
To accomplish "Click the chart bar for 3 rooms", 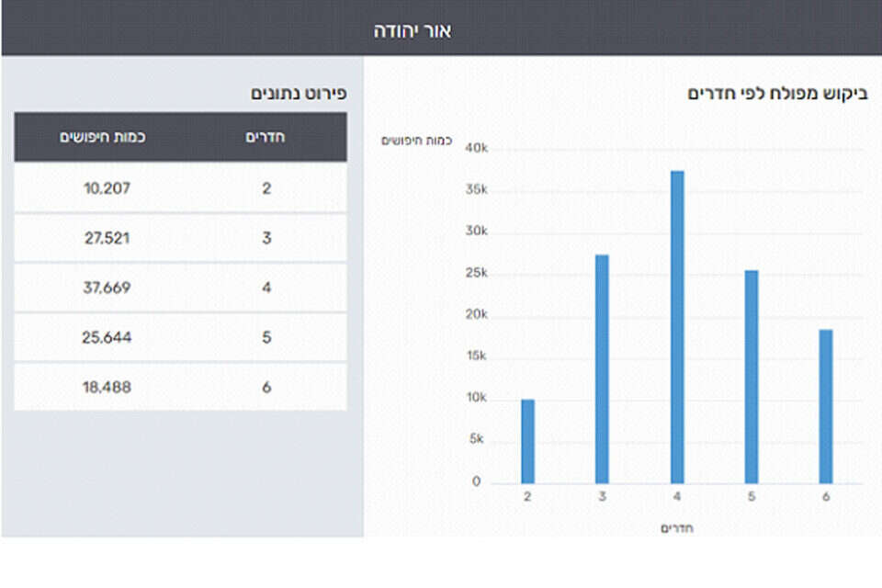I will [602, 368].
